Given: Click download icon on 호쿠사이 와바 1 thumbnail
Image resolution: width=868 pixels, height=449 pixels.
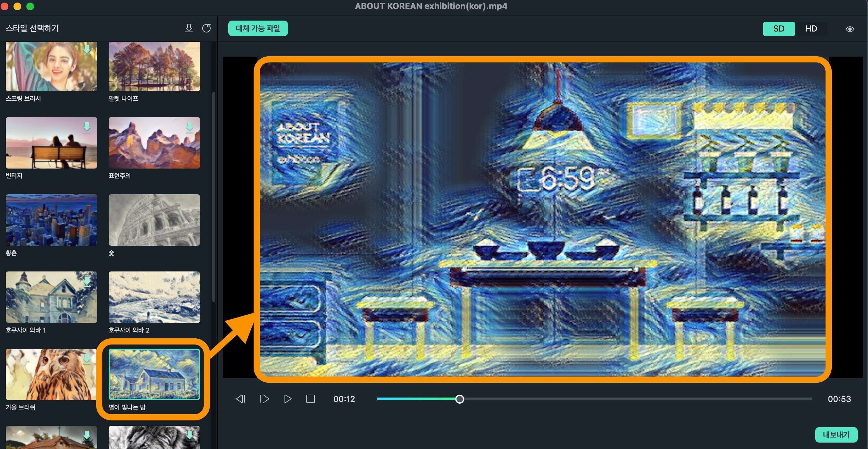Looking at the screenshot, I should point(87,281).
